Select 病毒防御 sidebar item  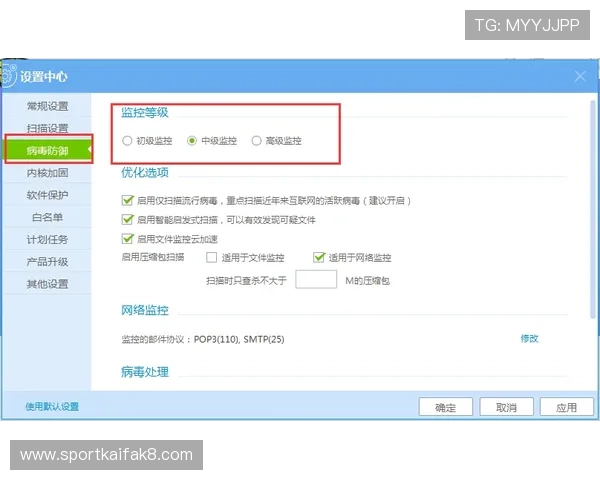pos(48,150)
